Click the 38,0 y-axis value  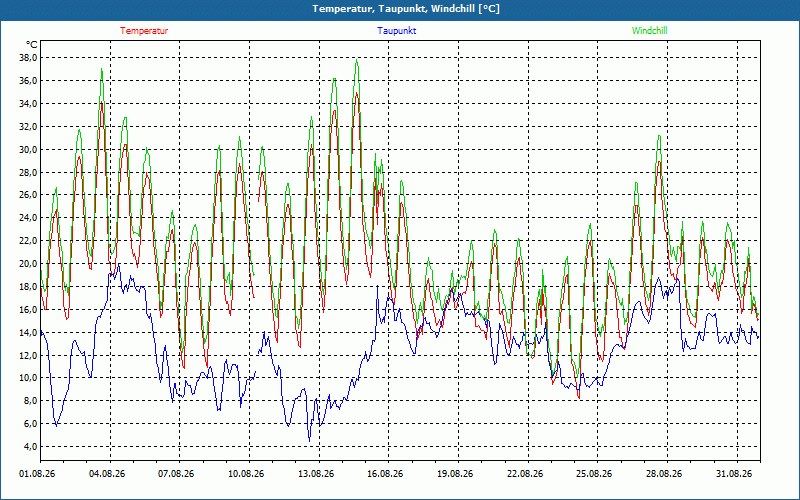click(x=28, y=58)
